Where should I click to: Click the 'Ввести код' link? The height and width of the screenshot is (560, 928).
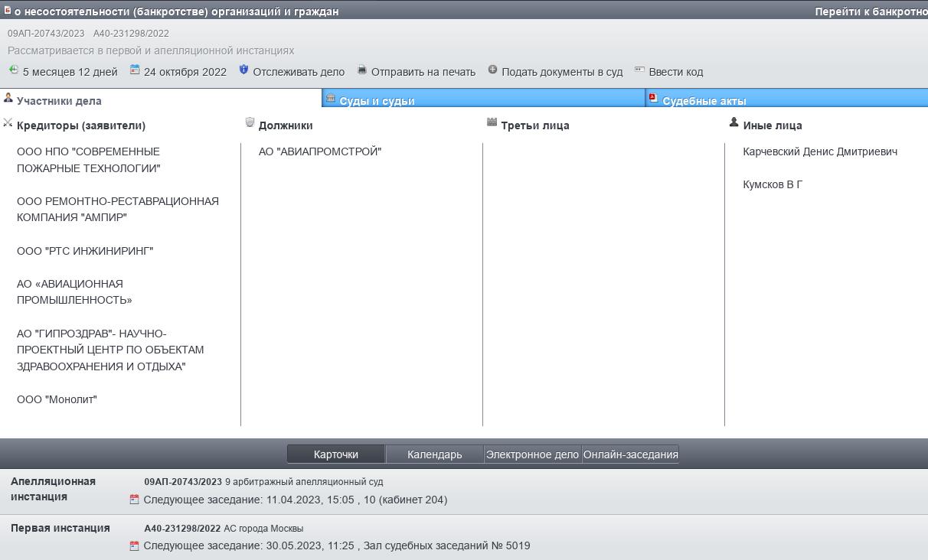coord(675,72)
